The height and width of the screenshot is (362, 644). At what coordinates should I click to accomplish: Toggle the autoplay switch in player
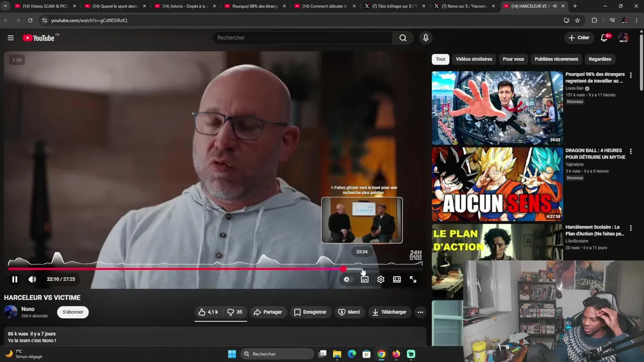346,280
